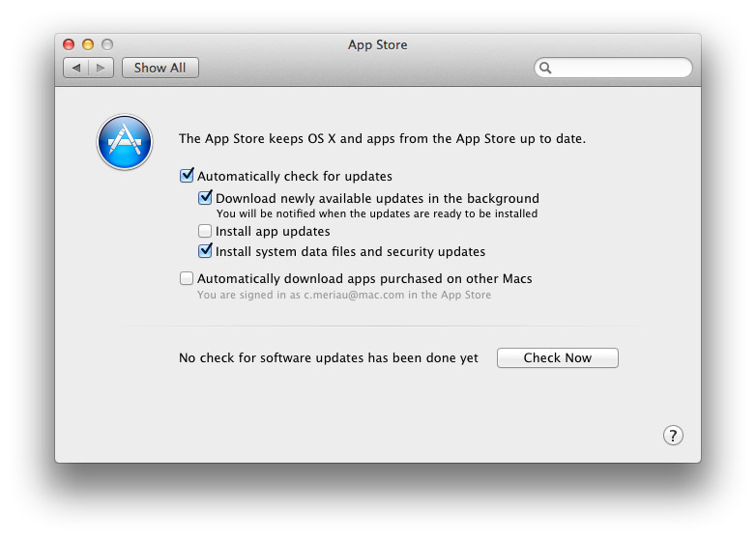Click the back navigation arrow

point(75,68)
